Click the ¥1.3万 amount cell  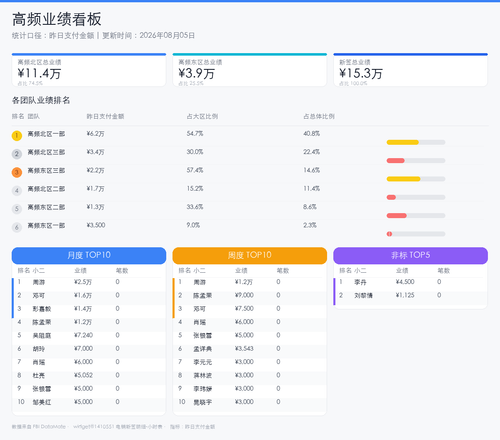click(95, 207)
